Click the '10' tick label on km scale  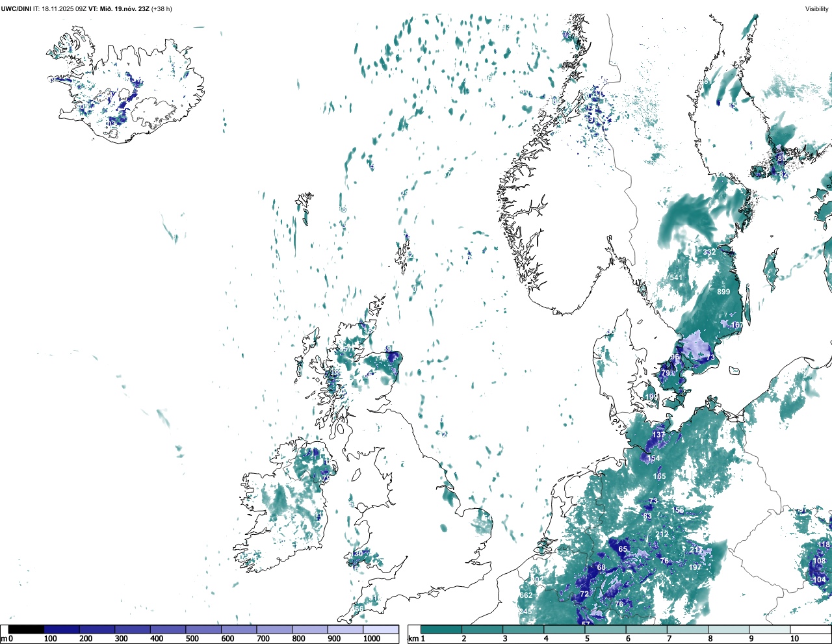pos(794,639)
